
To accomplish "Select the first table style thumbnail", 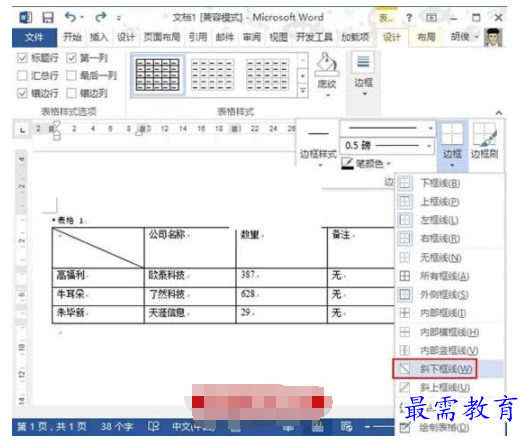I will point(157,75).
